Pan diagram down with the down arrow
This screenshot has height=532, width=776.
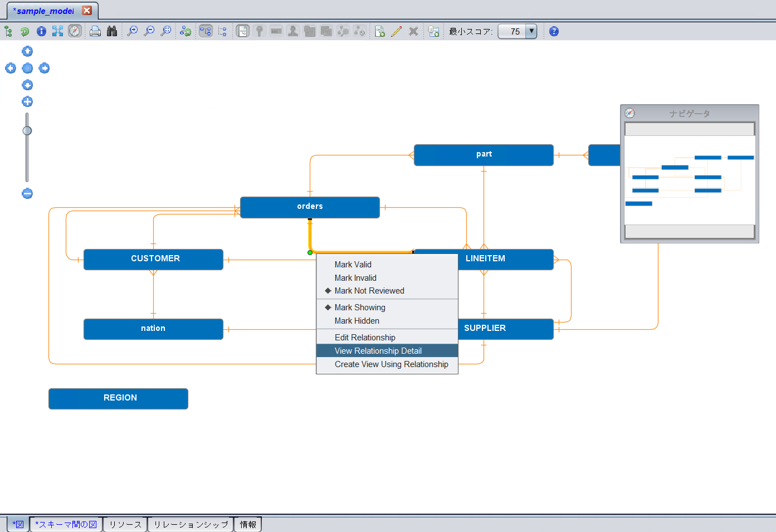coord(27,85)
